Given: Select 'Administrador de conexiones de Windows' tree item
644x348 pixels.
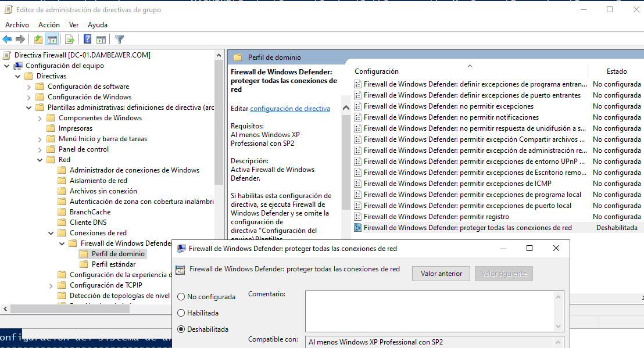Looking at the screenshot, I should pyautogui.click(x=134, y=170).
